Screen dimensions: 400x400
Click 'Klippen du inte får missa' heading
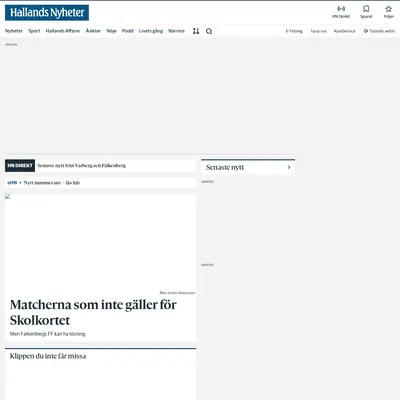[48, 356]
